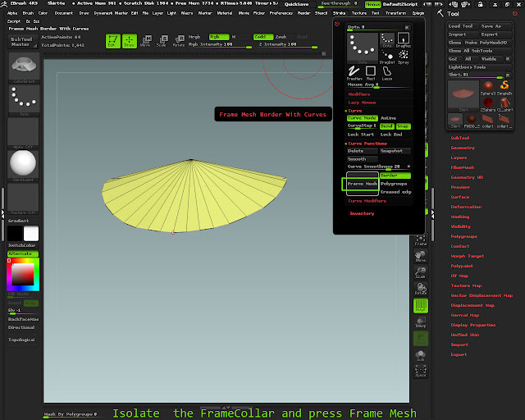Adjust the Rgb Intensity slider

click(x=220, y=45)
